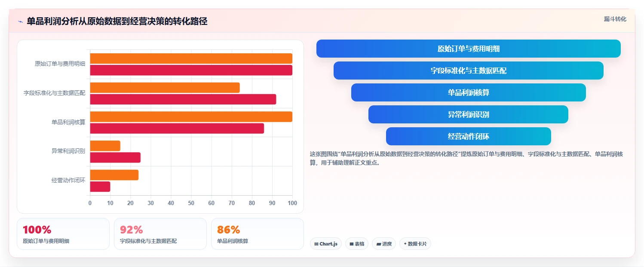Click the x-axis tick value 0
The height and width of the screenshot is (267, 644).
click(90, 203)
